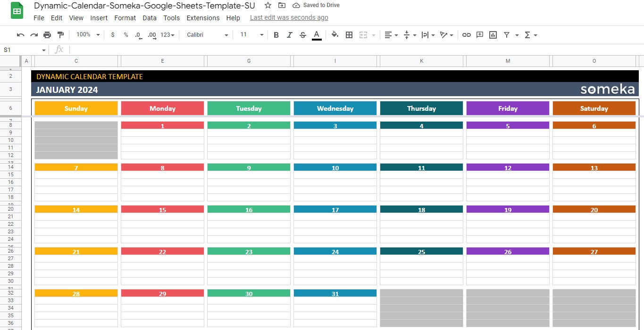Open text rotation dropdown
Viewport: 644px width, 330px height.
[446, 35]
